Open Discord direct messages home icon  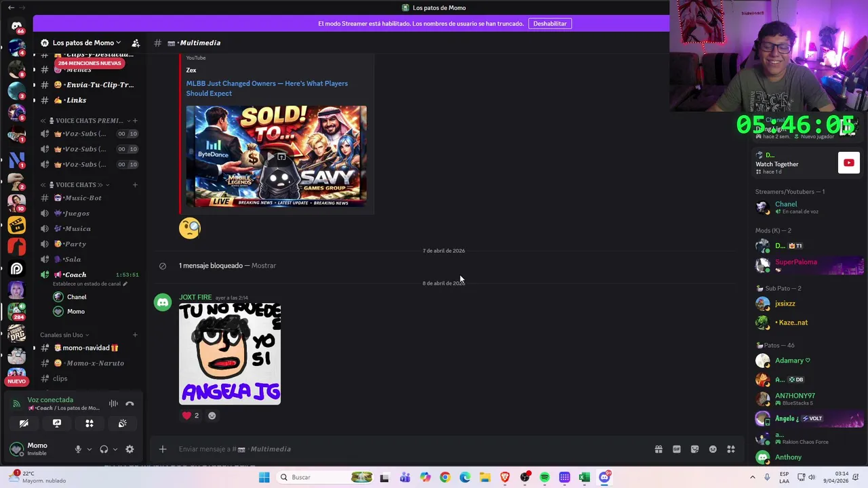tap(16, 26)
